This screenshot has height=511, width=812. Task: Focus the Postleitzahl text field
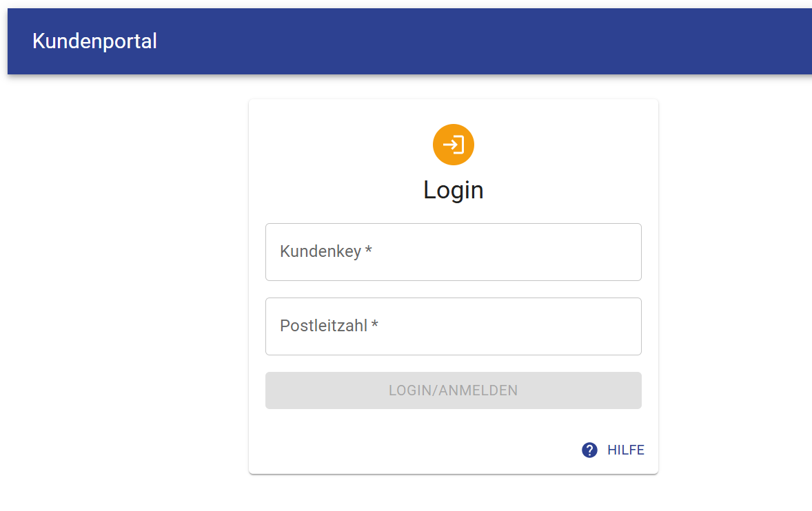[453, 326]
